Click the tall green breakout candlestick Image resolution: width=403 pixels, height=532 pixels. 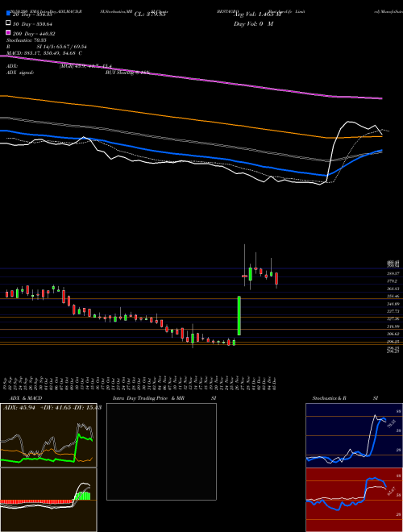click(239, 315)
